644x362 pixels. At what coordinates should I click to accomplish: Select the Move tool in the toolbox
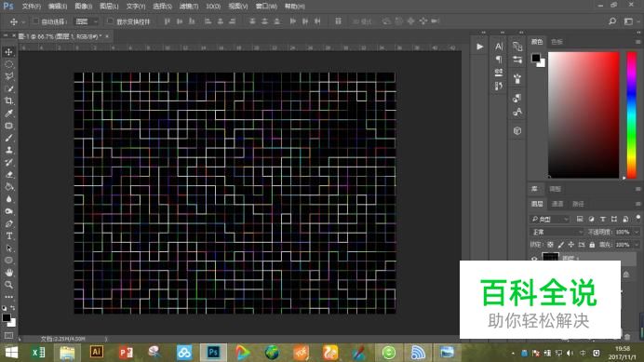[8, 52]
